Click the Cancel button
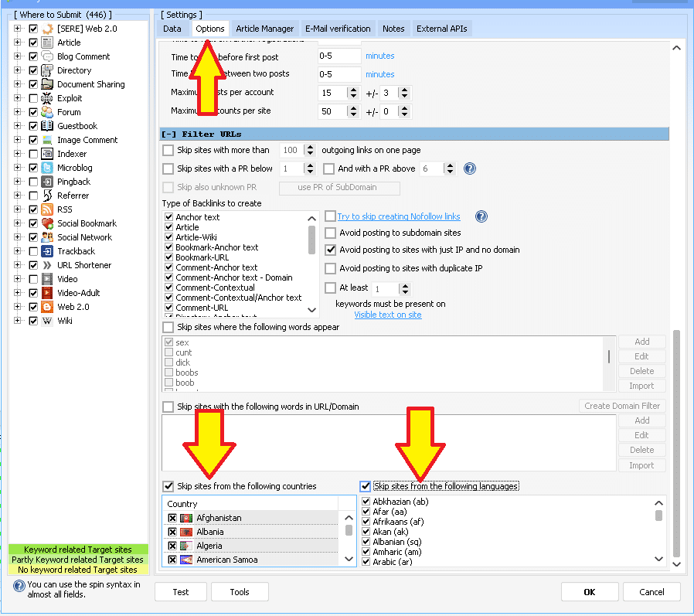The width and height of the screenshot is (694, 616). (x=651, y=592)
